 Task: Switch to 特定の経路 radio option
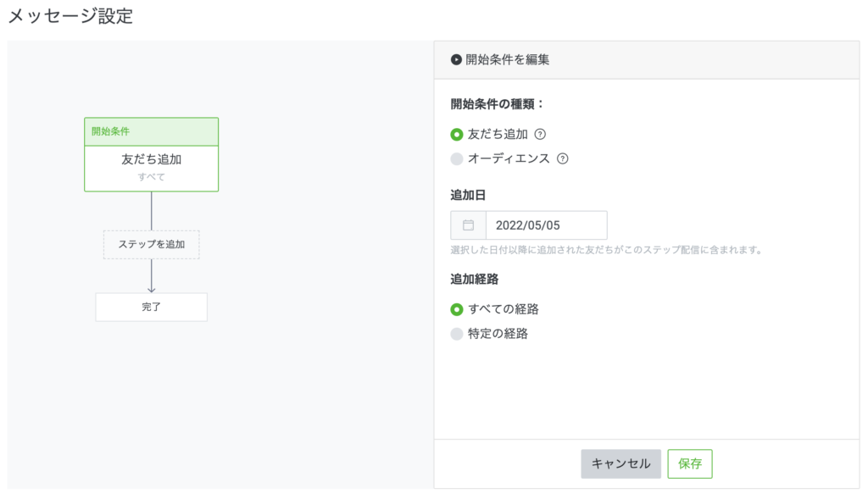tap(457, 334)
